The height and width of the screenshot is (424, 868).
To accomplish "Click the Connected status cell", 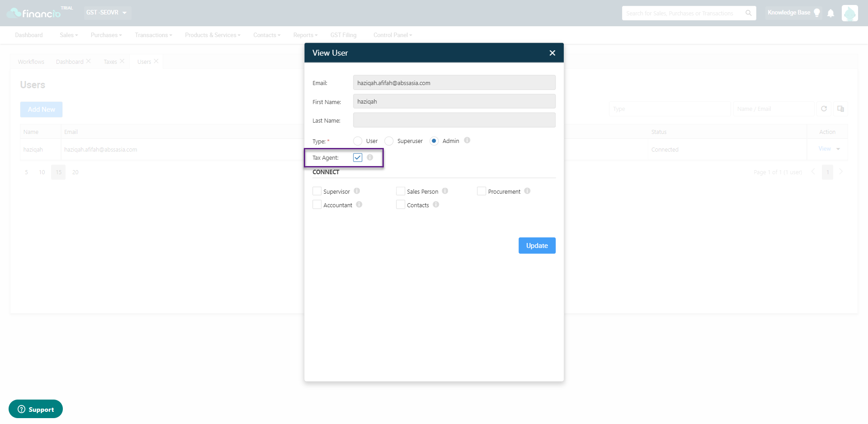I will (x=665, y=149).
